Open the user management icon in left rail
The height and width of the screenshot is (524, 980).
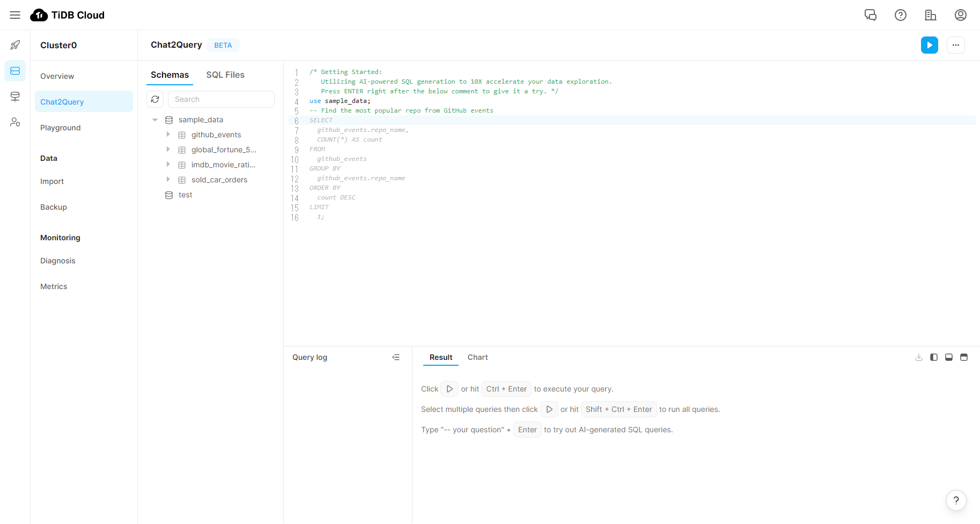click(x=15, y=122)
